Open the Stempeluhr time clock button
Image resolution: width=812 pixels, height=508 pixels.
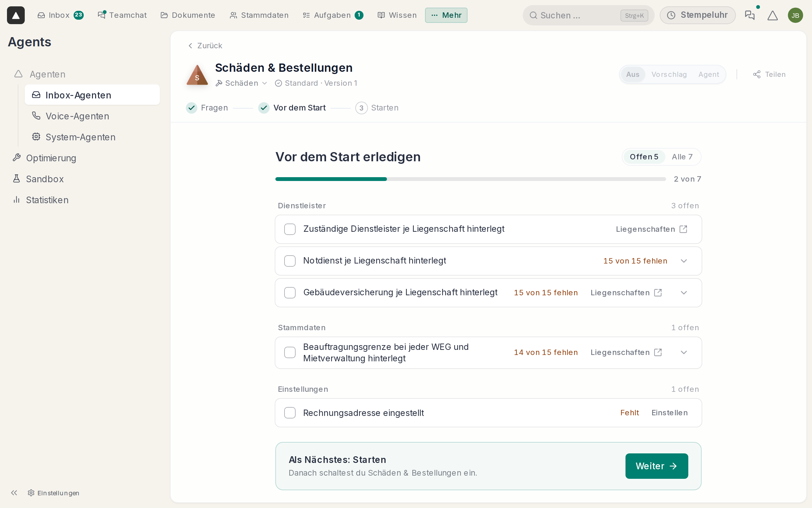tap(697, 15)
